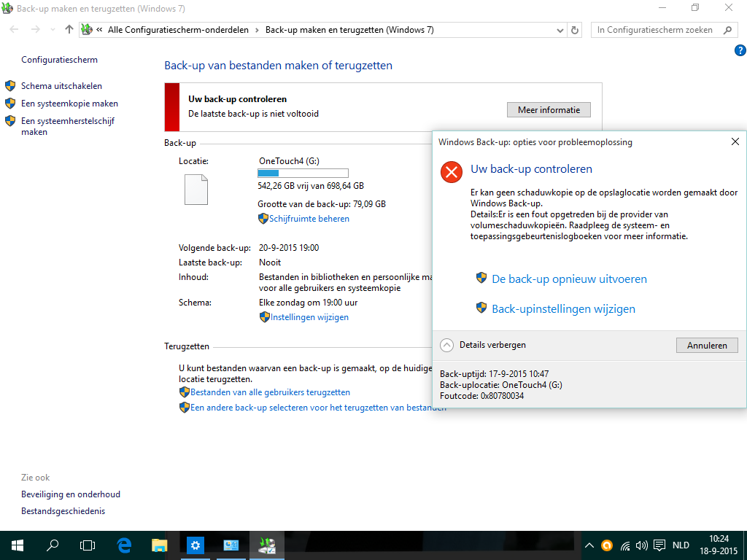Screen dimensions: 747x560
Task: Click the 'Annuleren' button
Action: pos(707,345)
